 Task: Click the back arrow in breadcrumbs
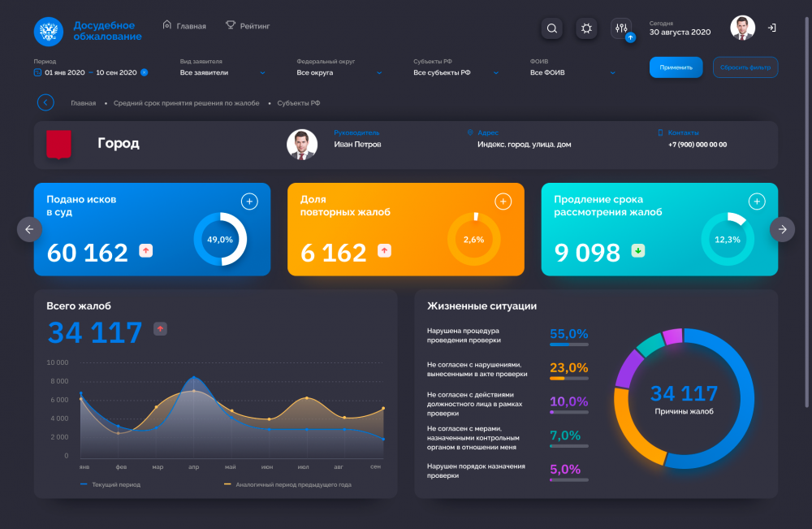pos(45,102)
